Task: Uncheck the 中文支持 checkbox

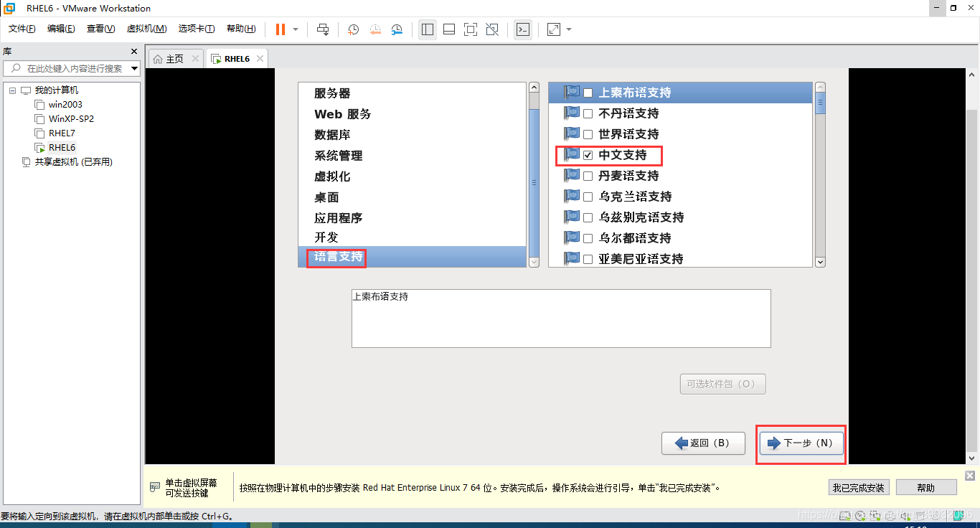Action: point(588,155)
